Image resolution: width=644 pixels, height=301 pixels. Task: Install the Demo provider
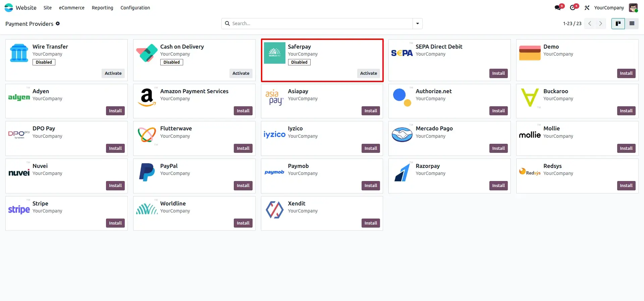[x=626, y=73]
